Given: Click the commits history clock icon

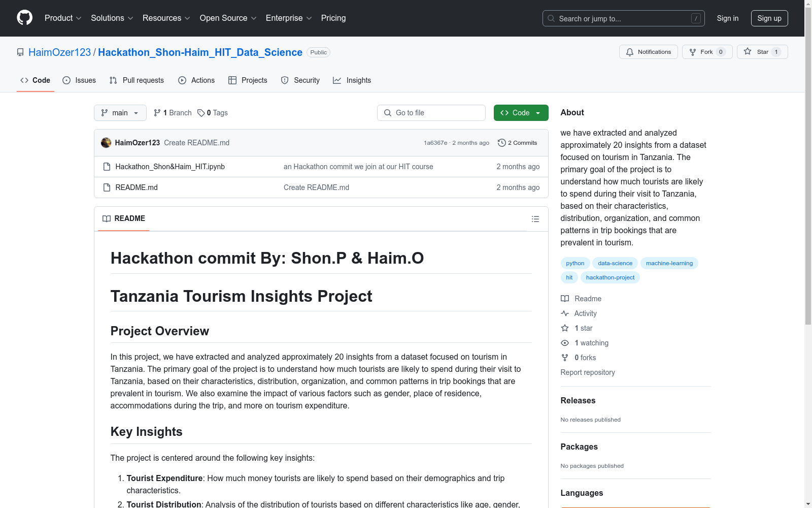Looking at the screenshot, I should [x=502, y=143].
